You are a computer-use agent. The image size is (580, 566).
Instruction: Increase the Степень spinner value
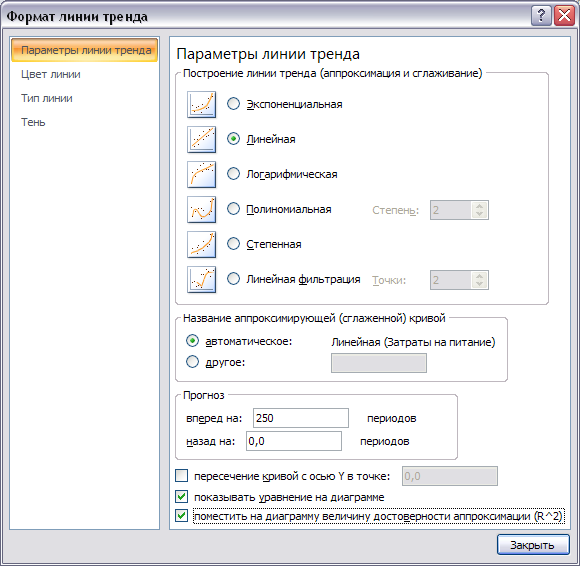(480, 206)
